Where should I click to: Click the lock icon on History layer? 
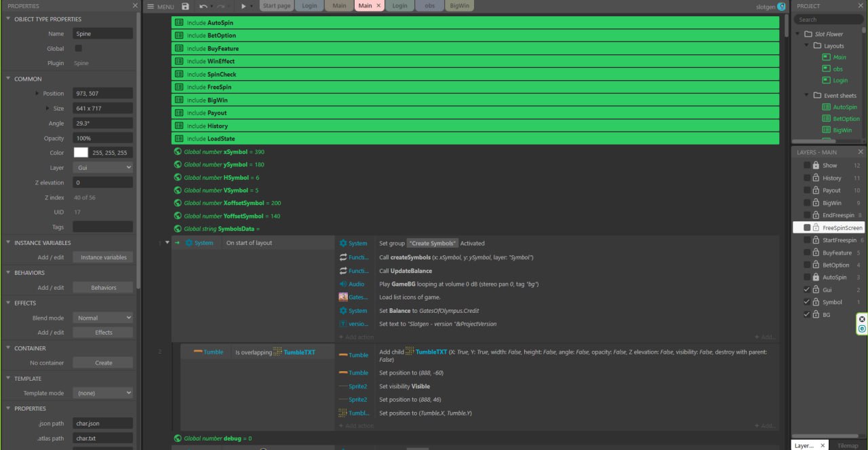tap(816, 178)
